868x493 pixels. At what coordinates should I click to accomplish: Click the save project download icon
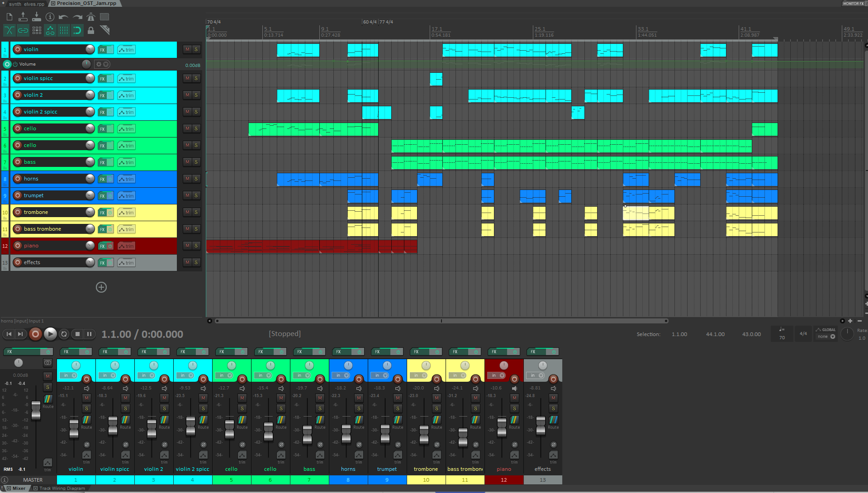pyautogui.click(x=37, y=17)
